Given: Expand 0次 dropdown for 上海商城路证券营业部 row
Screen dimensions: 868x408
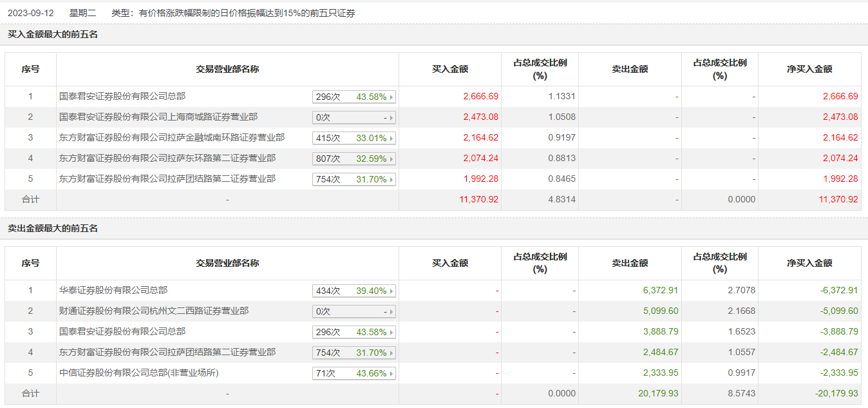Looking at the screenshot, I should click(x=354, y=117).
